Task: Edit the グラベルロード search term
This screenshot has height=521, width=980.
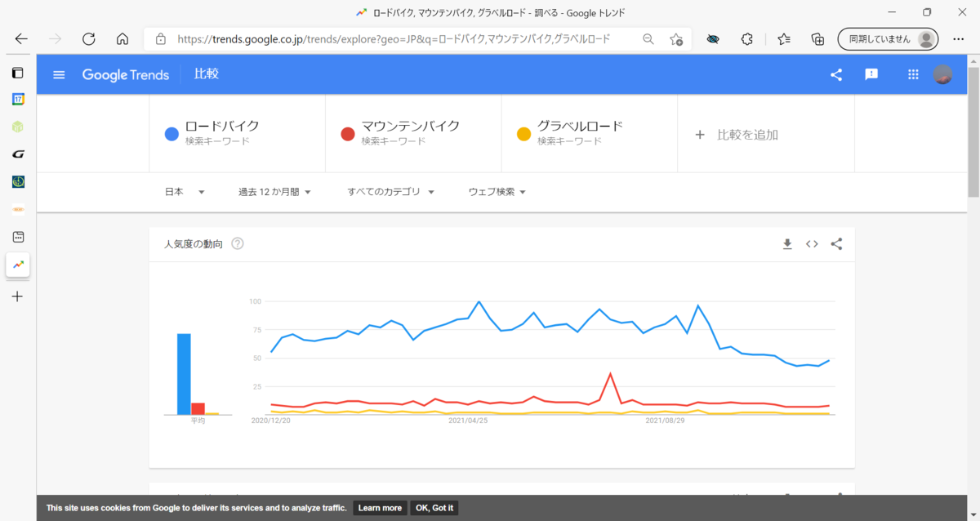Action: [x=580, y=127]
